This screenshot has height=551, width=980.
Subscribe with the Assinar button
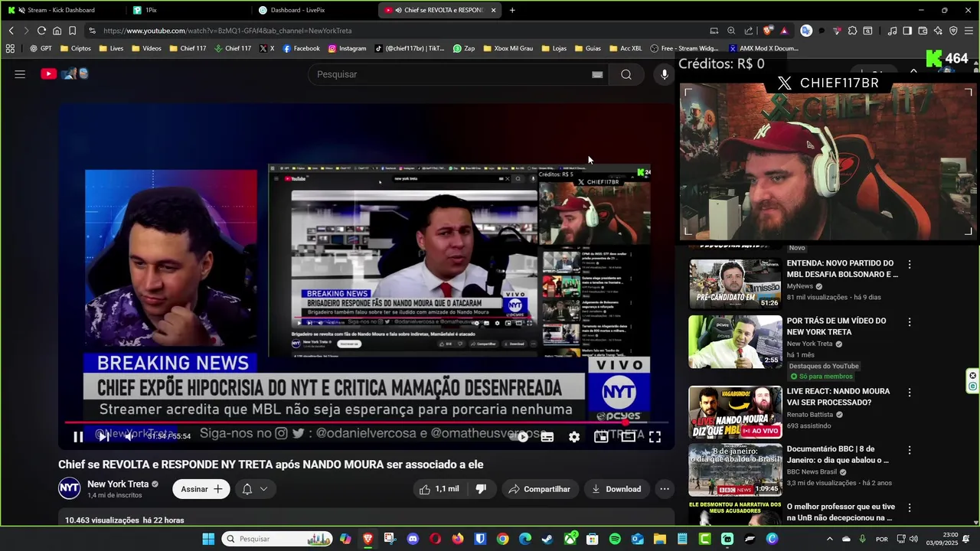point(201,489)
